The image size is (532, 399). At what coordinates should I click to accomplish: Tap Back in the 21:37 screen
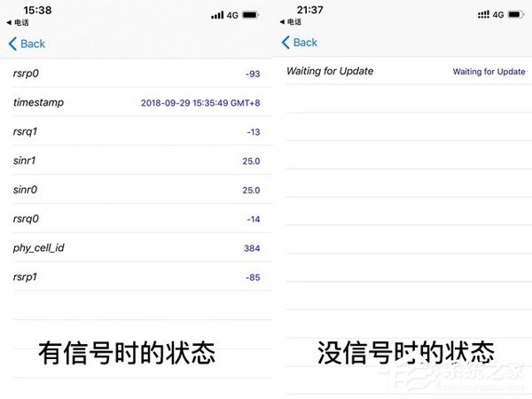[x=300, y=43]
